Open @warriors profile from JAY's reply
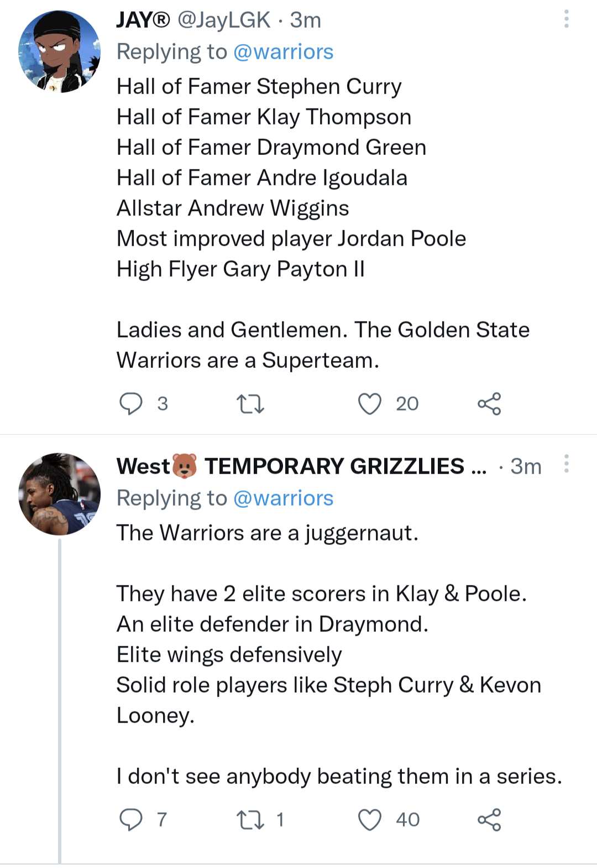This screenshot has width=597, height=868. click(281, 51)
